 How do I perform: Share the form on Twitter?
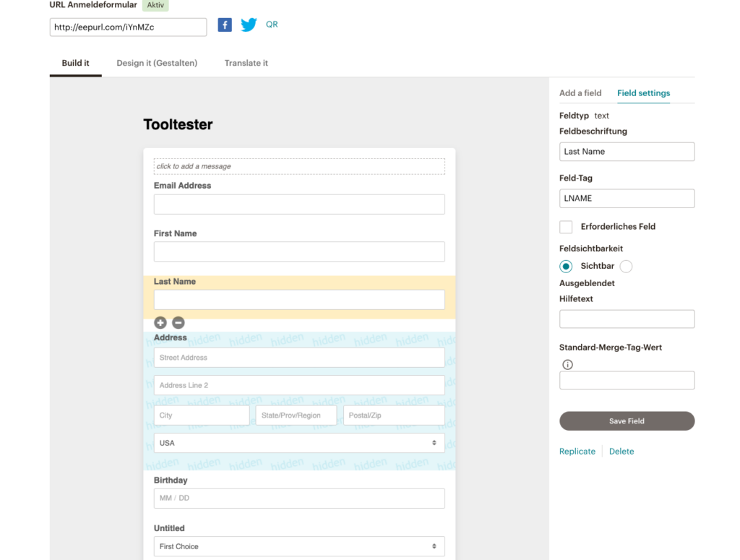249,25
